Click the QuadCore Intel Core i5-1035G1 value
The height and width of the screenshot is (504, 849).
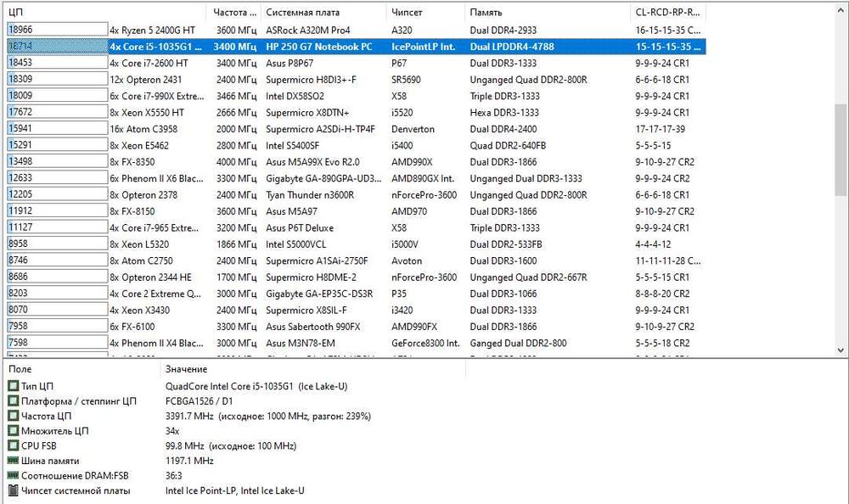(256, 386)
